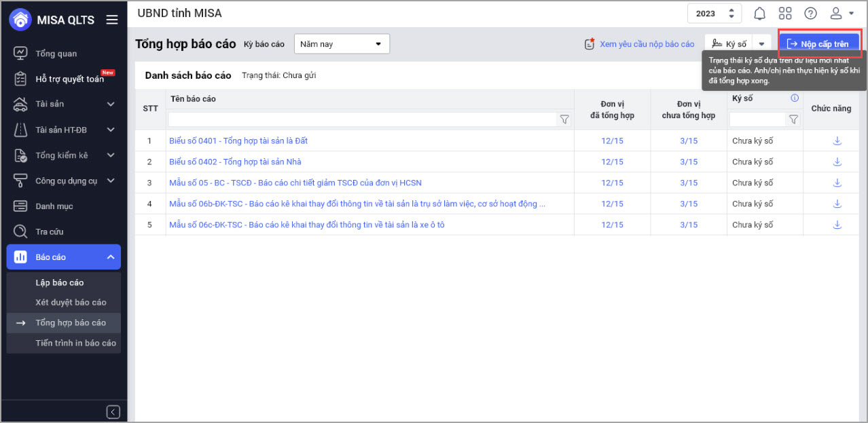The image size is (868, 423).
Task: Open the apps grid icon
Action: point(785,14)
